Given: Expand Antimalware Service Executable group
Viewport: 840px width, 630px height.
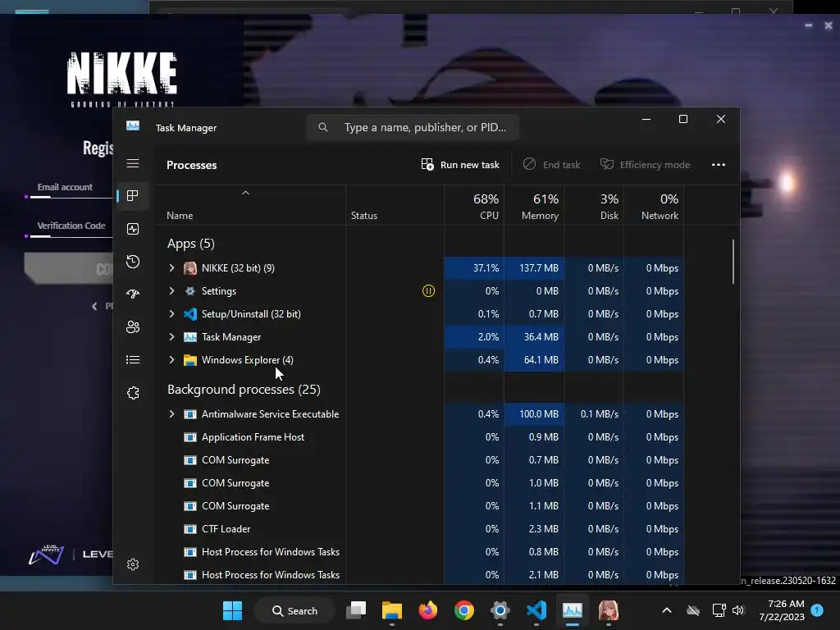Looking at the screenshot, I should pyautogui.click(x=171, y=414).
